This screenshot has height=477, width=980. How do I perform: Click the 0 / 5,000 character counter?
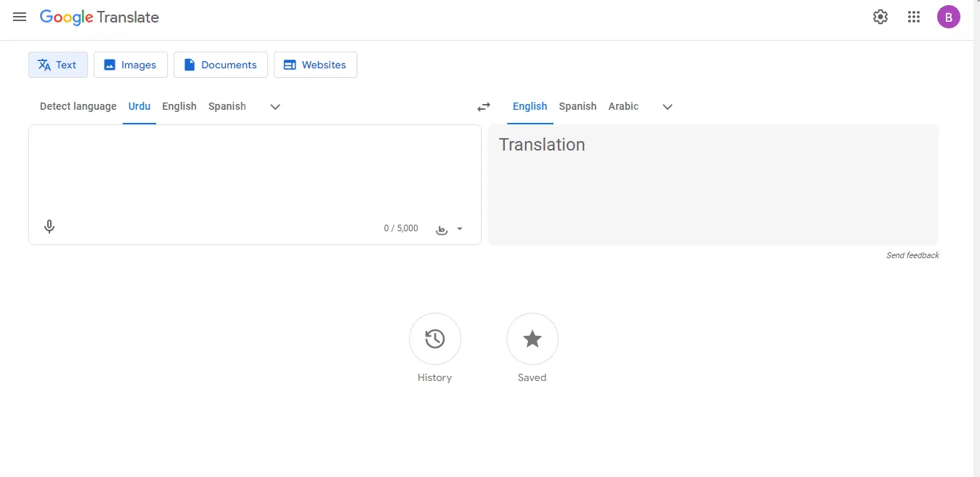[x=401, y=228]
